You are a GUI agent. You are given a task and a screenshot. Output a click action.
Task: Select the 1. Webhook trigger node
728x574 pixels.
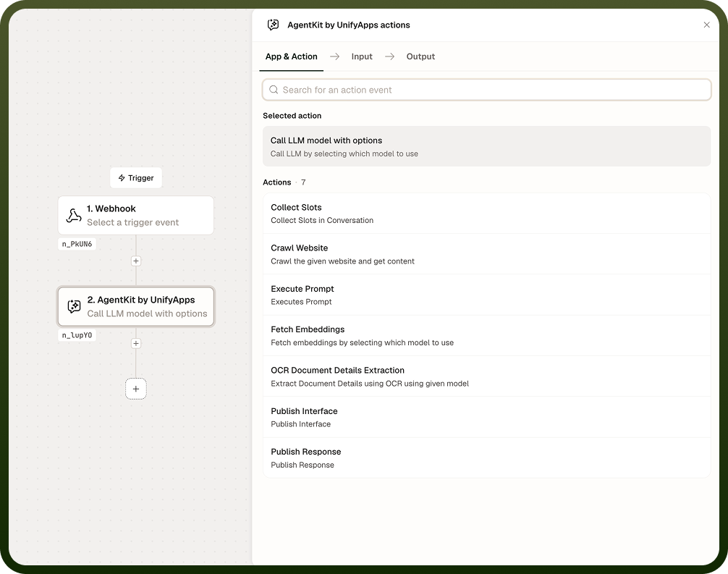click(x=135, y=216)
